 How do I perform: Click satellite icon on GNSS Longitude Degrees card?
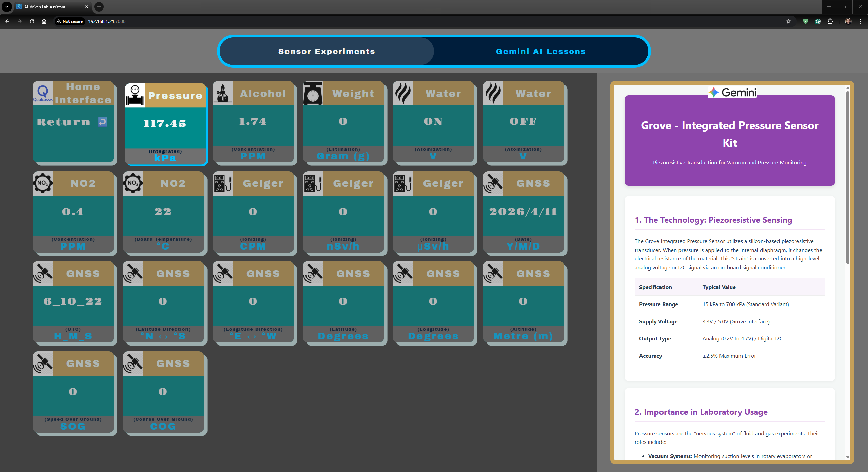point(403,273)
